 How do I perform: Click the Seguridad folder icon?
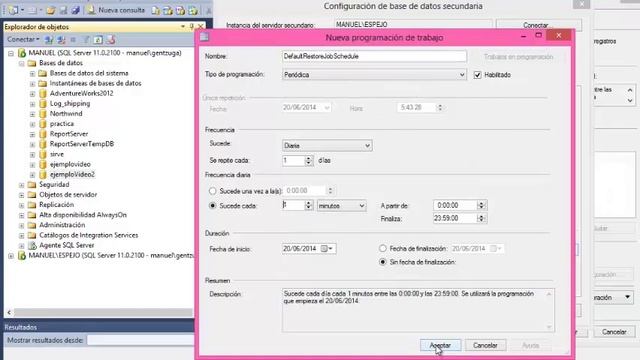[32, 184]
